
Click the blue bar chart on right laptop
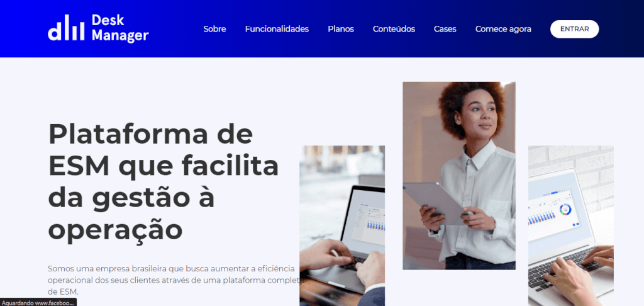[541, 218]
